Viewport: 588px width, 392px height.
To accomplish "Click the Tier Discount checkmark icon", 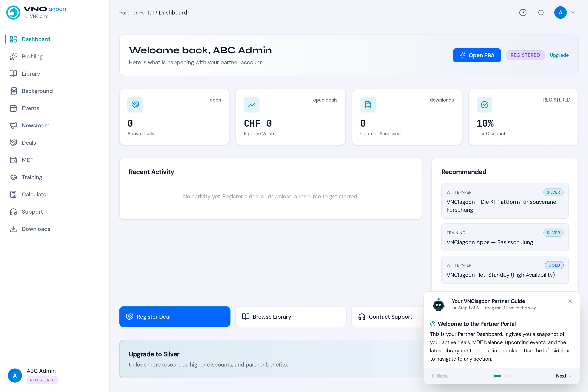I will click(x=485, y=104).
